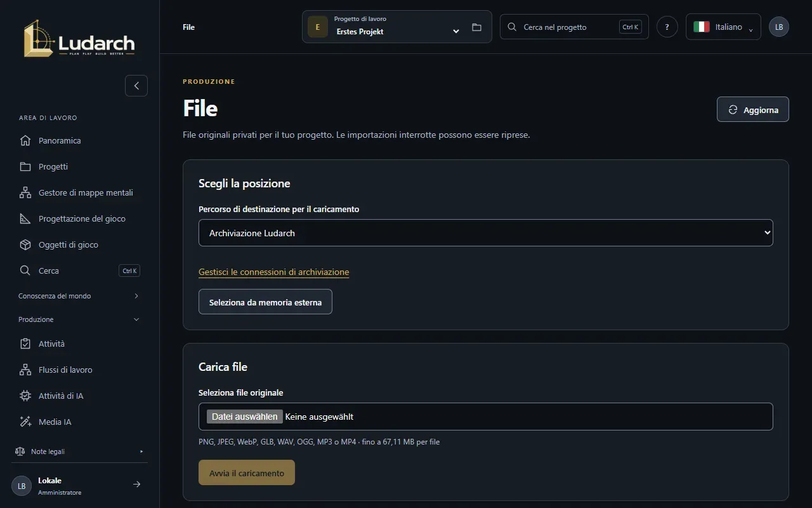Screen dimensions: 812x508
Task: Click the Ctrl K shortcut badge in sidebar
Action: (x=129, y=271)
